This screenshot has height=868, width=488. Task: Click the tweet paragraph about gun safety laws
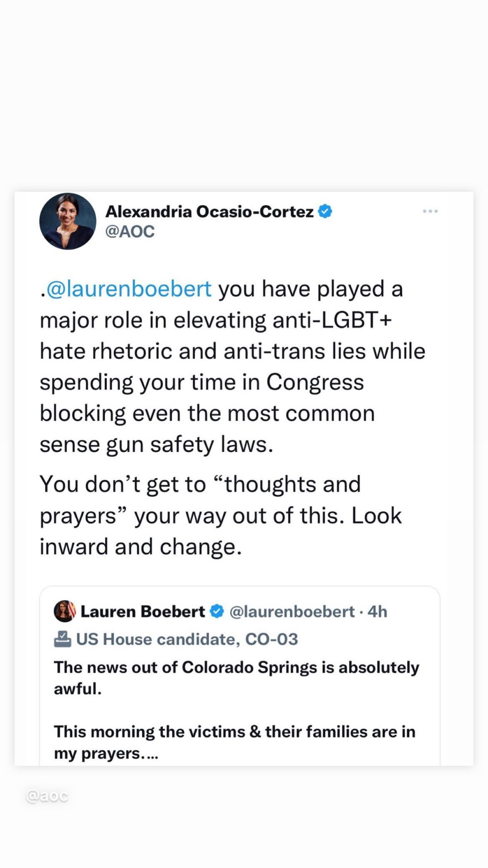coord(232,366)
